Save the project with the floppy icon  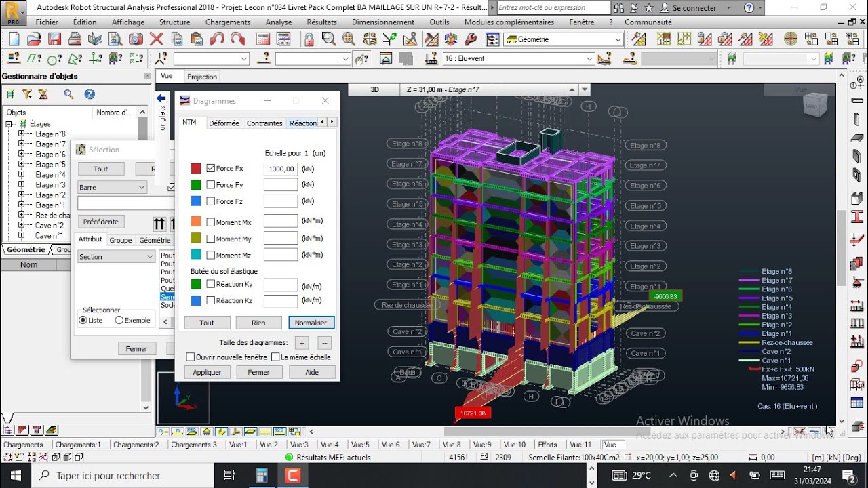[55, 39]
